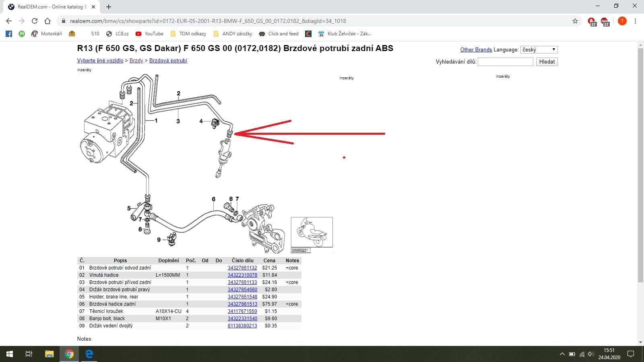This screenshot has height=362, width=644.
Task: Open a new browser tab
Action: coord(109,7)
